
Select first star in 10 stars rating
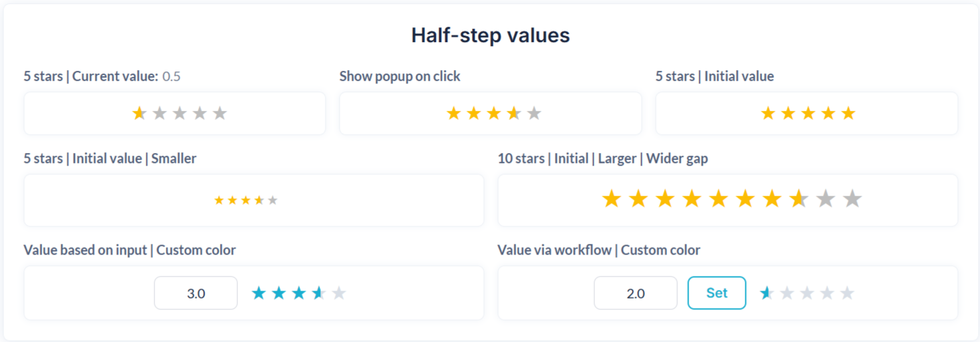coord(611,199)
